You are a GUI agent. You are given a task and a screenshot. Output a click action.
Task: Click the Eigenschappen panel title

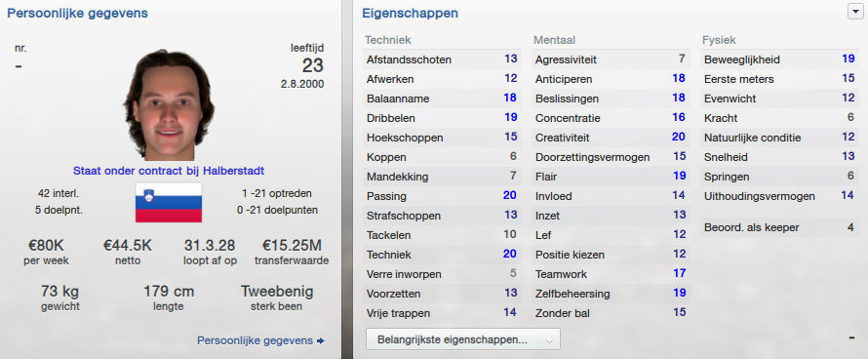coord(411,14)
